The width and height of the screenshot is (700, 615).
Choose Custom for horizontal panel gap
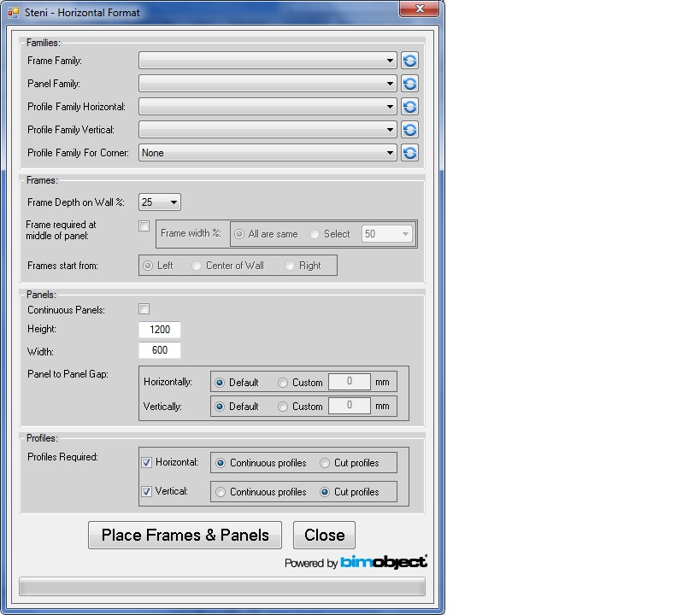pos(283,382)
